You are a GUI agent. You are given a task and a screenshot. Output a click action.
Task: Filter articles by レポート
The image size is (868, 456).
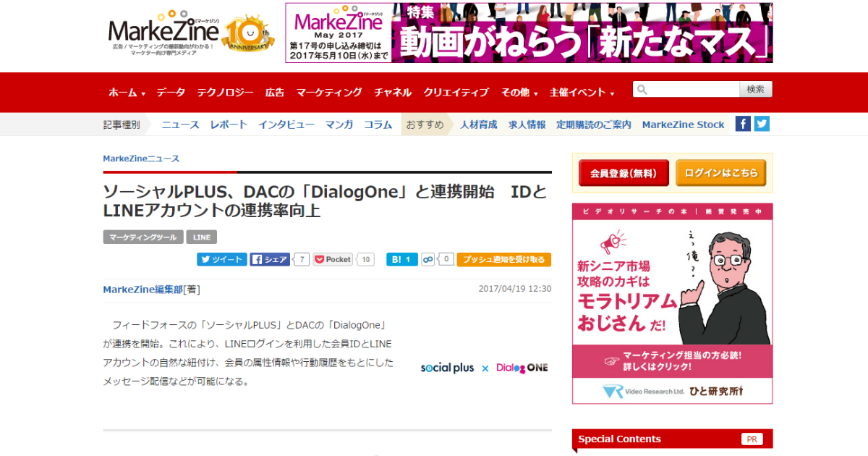[x=229, y=124]
